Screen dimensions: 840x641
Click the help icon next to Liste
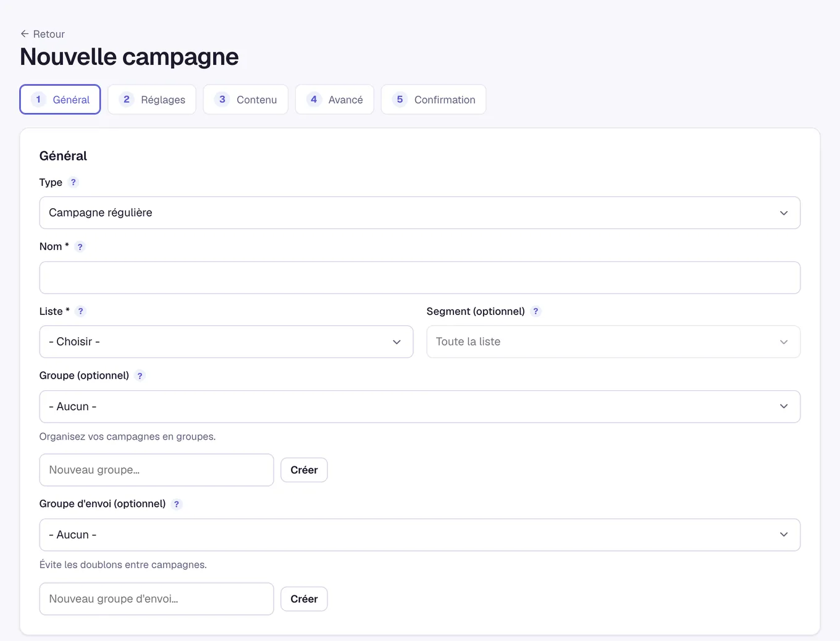[x=80, y=311]
